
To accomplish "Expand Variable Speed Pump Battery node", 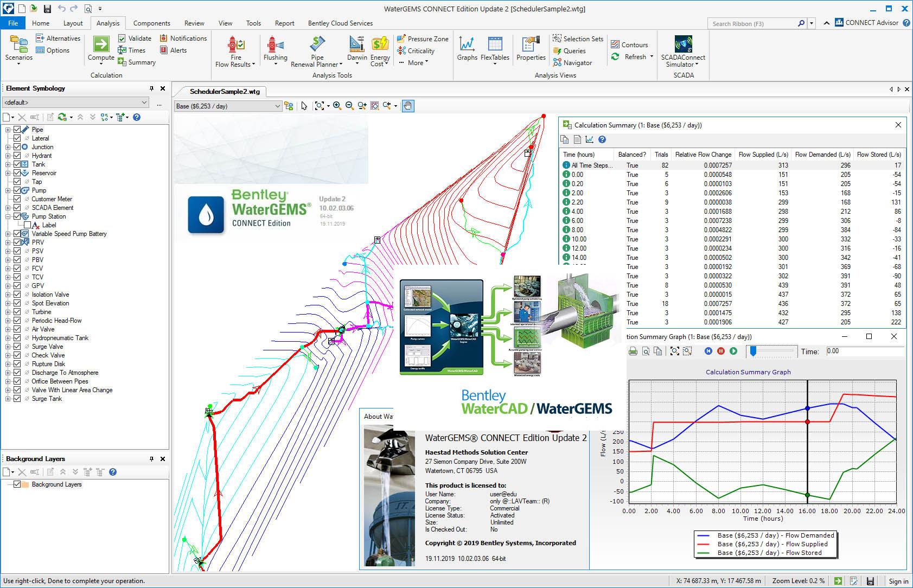I will (x=8, y=234).
